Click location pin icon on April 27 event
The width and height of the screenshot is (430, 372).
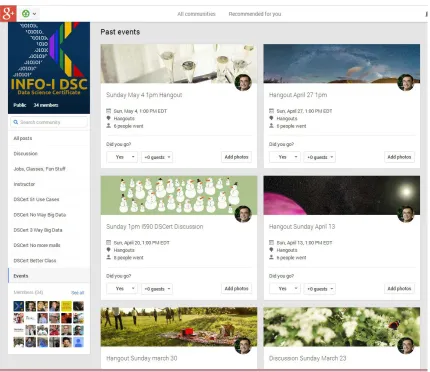tap(271, 118)
